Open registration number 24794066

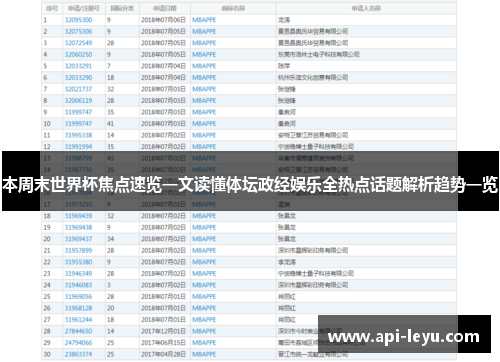78,343
